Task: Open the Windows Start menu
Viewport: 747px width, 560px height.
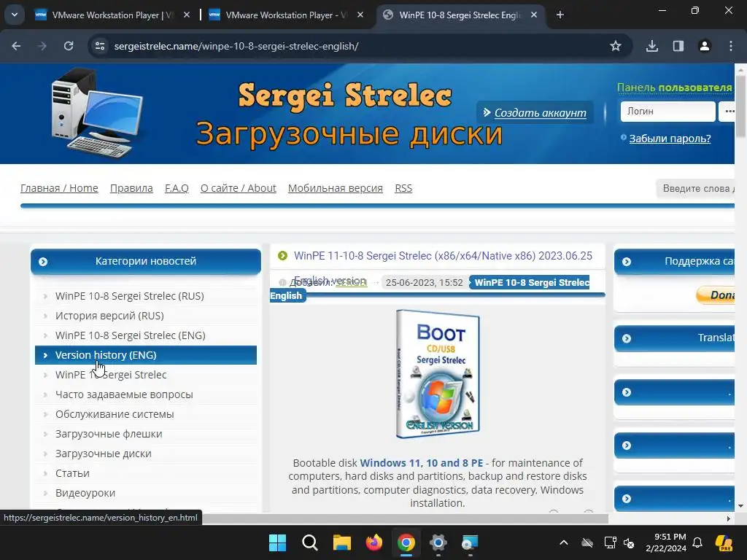Action: tap(277, 542)
